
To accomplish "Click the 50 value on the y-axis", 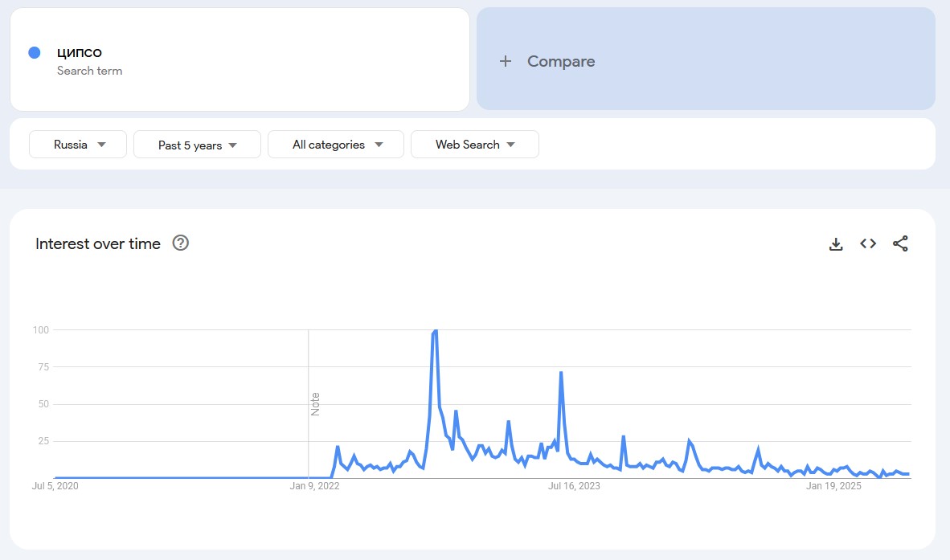I will pos(43,404).
